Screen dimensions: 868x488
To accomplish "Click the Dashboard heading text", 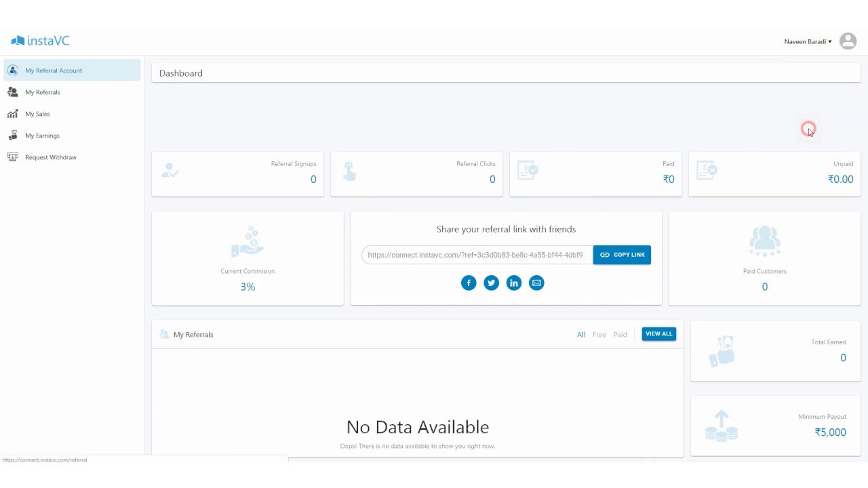I will [181, 73].
